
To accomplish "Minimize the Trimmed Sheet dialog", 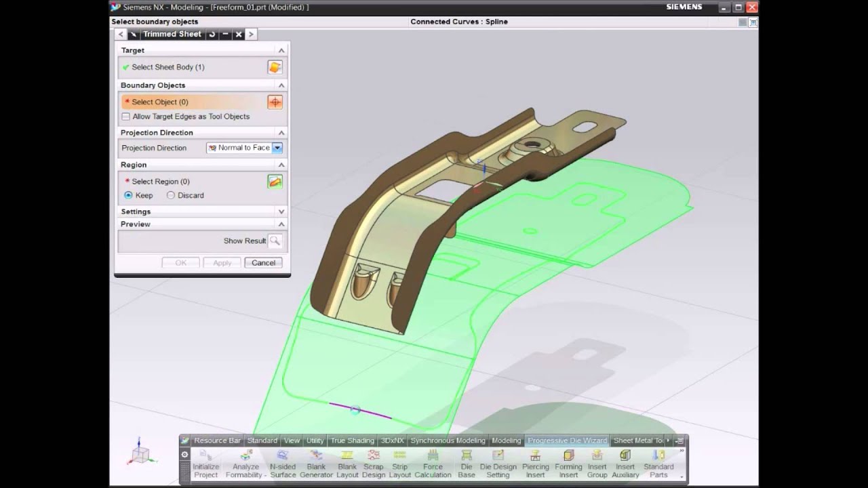I will 225,34.
